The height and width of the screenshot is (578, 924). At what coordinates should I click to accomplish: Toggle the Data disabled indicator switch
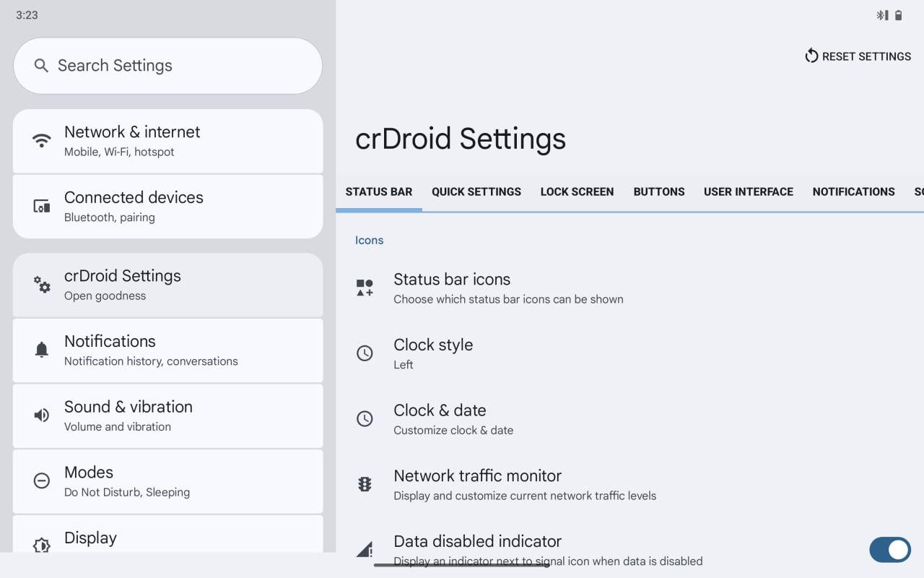coord(890,550)
